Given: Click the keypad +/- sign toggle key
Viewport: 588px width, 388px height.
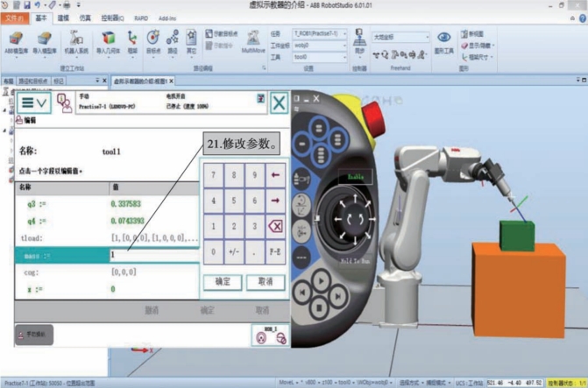Looking at the screenshot, I should pyautogui.click(x=234, y=252).
